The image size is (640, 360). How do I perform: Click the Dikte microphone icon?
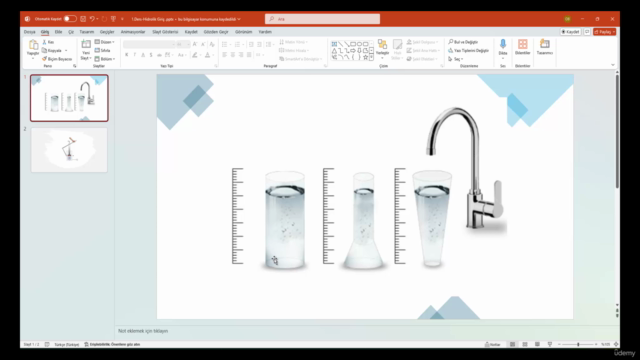(x=503, y=44)
